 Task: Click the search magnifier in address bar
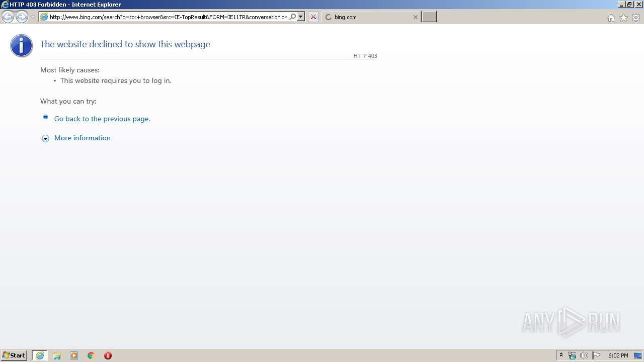click(292, 17)
